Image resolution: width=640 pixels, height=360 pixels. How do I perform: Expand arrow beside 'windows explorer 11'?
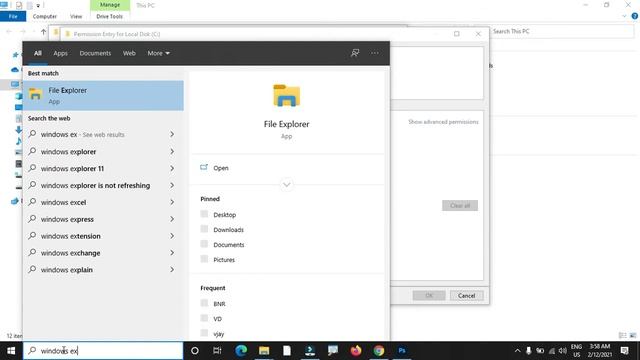click(172, 168)
